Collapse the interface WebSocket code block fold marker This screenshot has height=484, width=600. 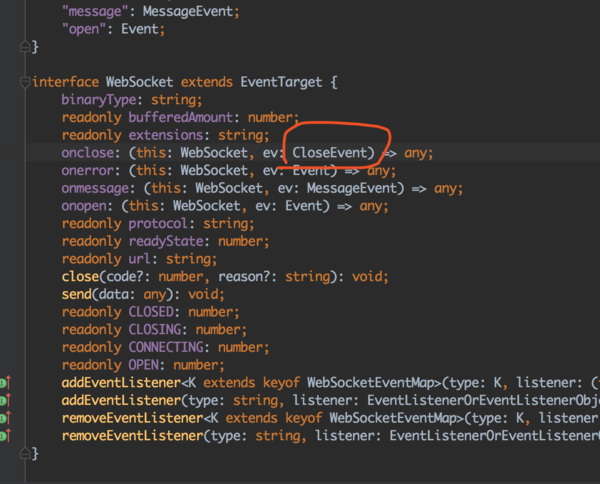[x=25, y=82]
